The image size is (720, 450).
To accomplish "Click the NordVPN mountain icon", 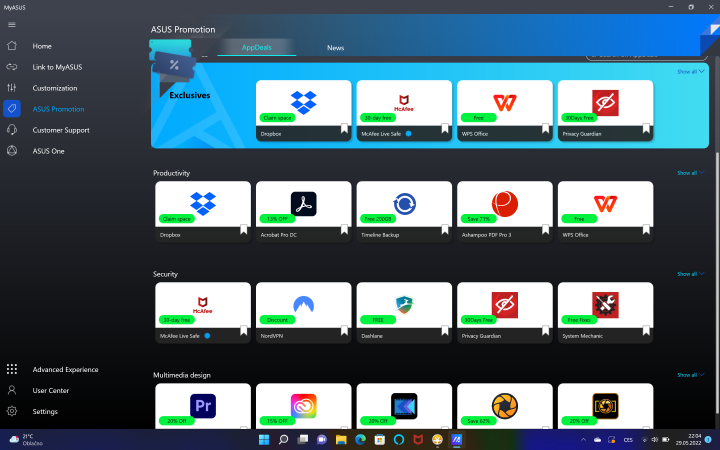I will click(304, 304).
